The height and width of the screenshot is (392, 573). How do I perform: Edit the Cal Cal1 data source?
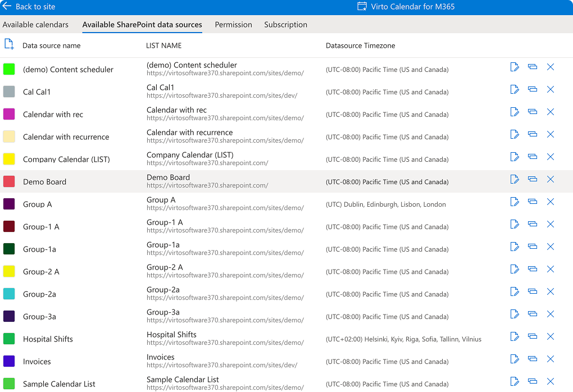[515, 89]
